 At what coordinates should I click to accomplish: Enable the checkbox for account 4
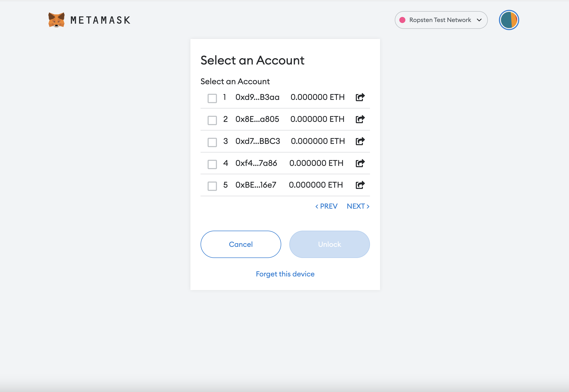tap(212, 164)
